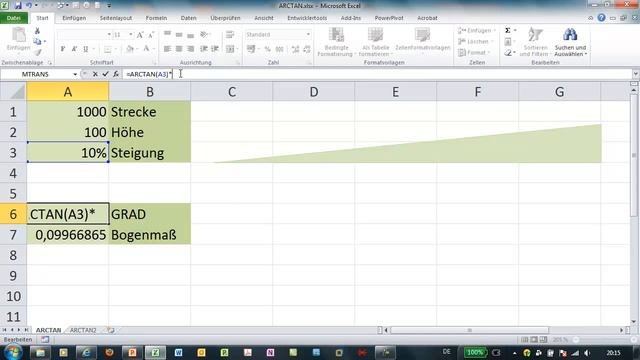Toggle bottom vertical alignment
This screenshot has height=360, width=640.
point(190,35)
